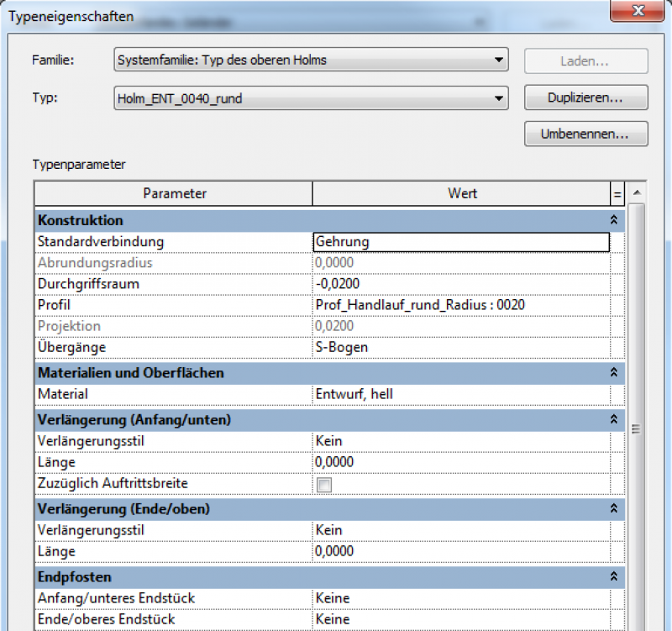The width and height of the screenshot is (672, 631).
Task: Open the Typ dropdown Holm_ENT_0040_rund
Action: click(500, 98)
